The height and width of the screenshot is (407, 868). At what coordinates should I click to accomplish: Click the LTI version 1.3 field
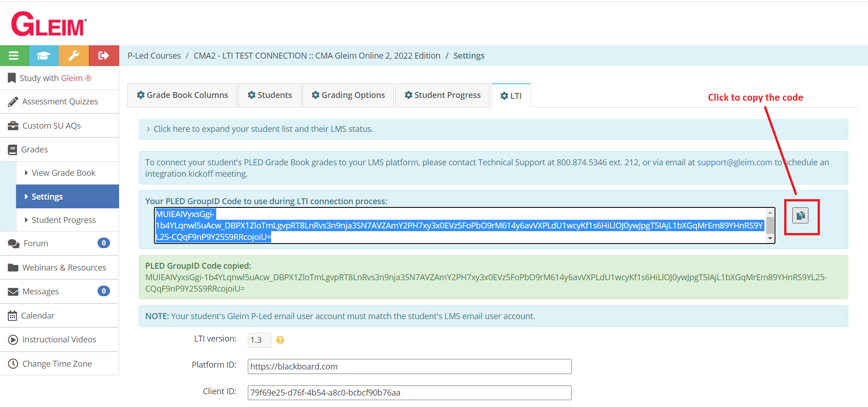point(259,340)
